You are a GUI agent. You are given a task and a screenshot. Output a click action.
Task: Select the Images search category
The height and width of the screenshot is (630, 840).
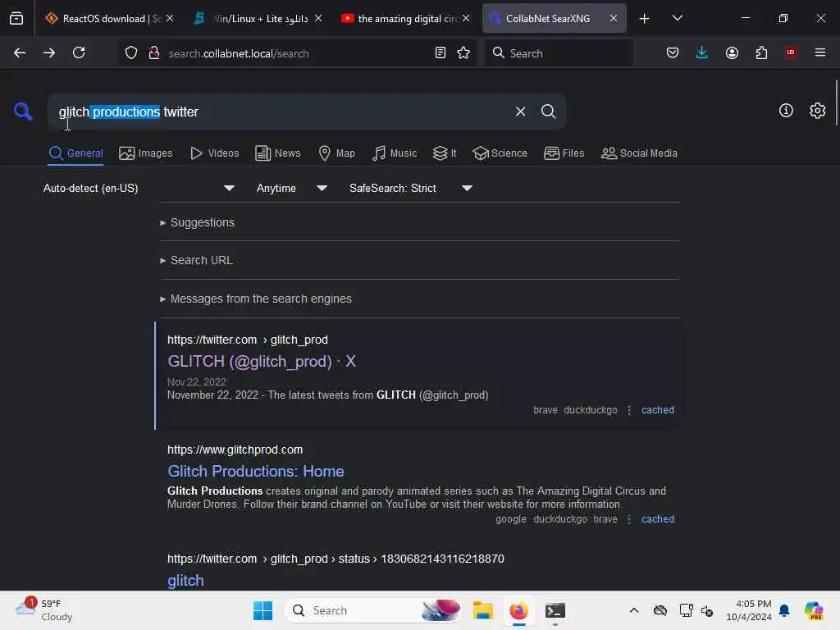(x=146, y=153)
